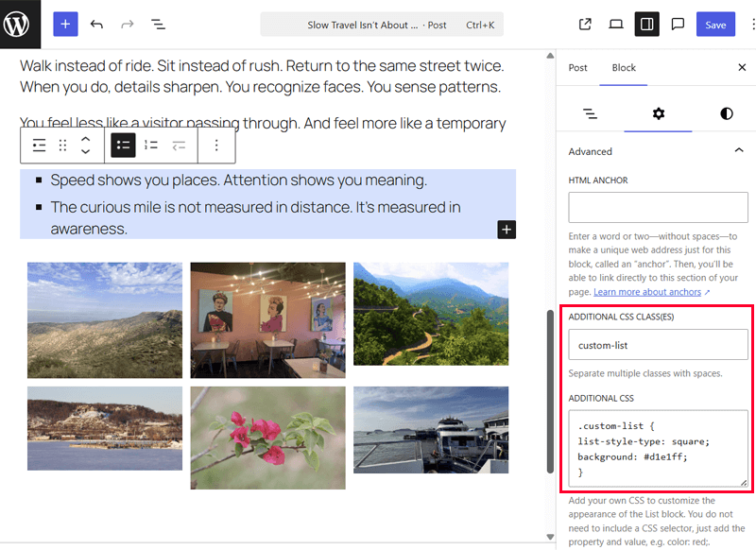
Task: Open the command palette title bar
Action: tap(382, 25)
